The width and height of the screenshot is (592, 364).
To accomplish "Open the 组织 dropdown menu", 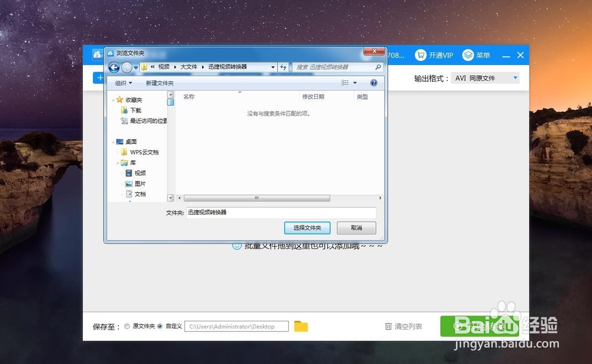I will pos(122,82).
